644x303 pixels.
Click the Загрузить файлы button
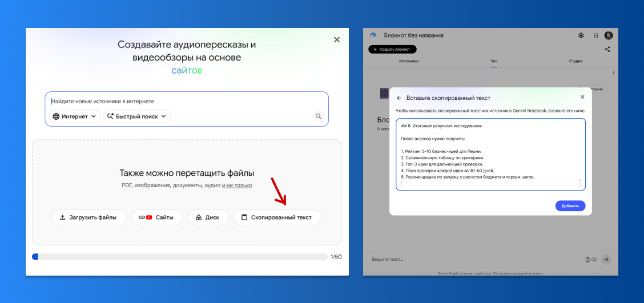click(x=89, y=217)
